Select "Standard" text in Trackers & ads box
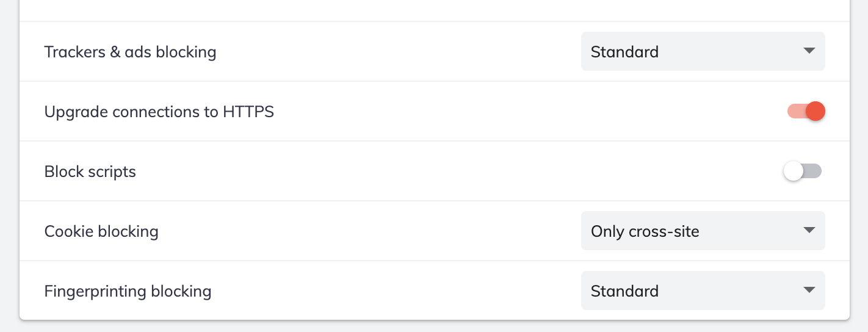The width and height of the screenshot is (868, 332). [624, 52]
